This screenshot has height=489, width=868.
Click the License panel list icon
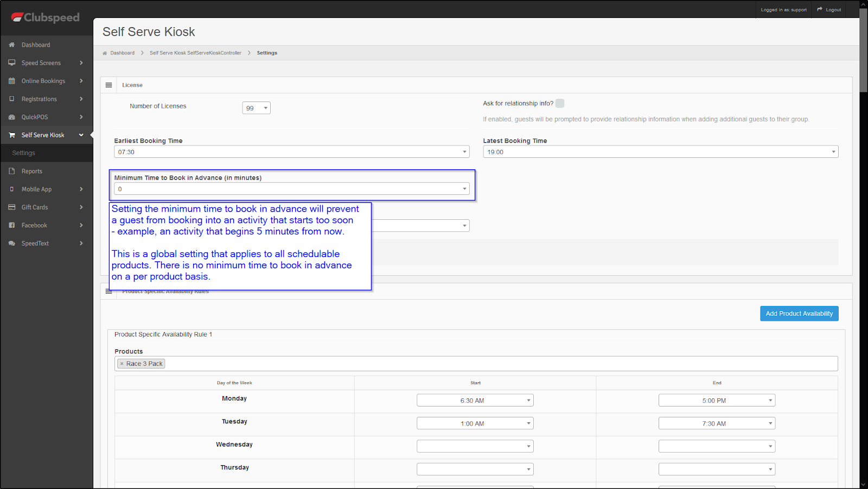pyautogui.click(x=108, y=85)
